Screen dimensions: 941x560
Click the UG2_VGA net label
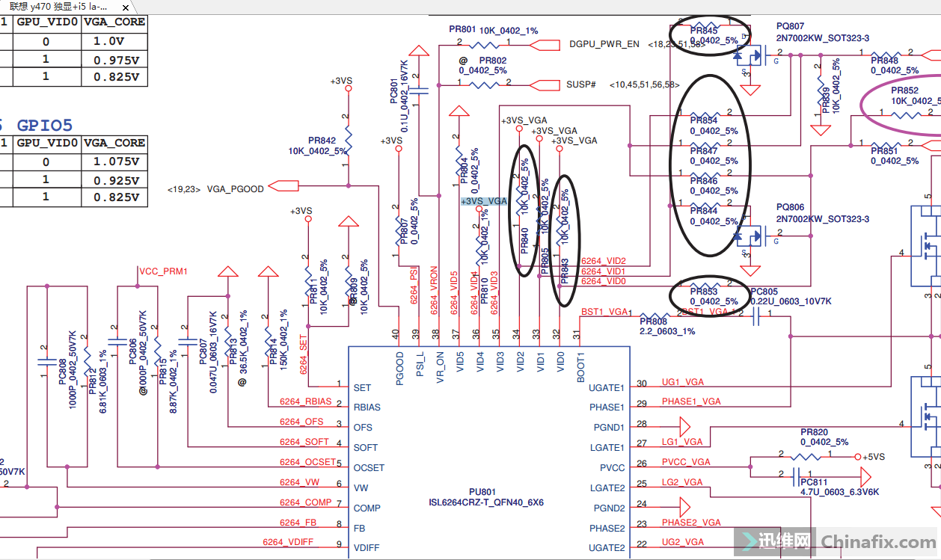(683, 542)
